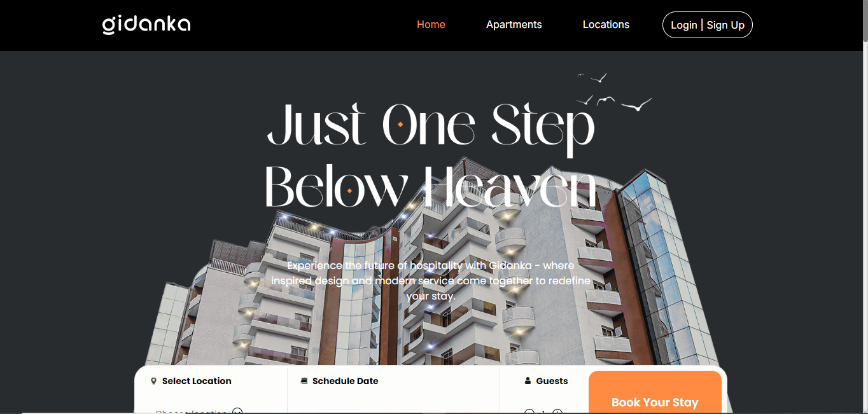This screenshot has height=414, width=868.
Task: Click the Guests label
Action: pyautogui.click(x=552, y=381)
